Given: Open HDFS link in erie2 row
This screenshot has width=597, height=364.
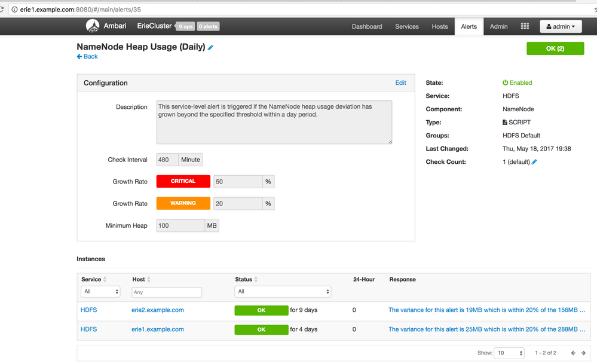Looking at the screenshot, I should [88, 310].
